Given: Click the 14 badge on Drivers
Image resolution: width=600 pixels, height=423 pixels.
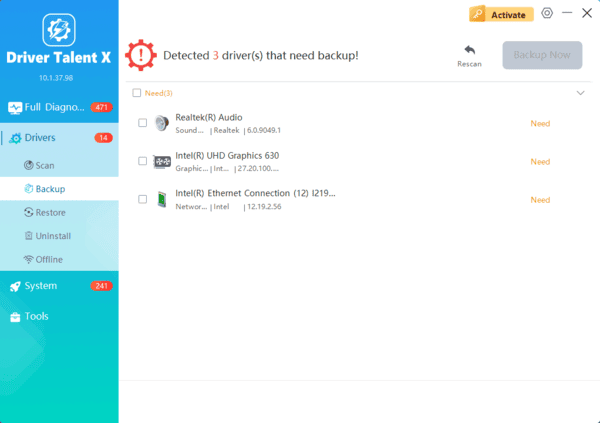Looking at the screenshot, I should (103, 138).
